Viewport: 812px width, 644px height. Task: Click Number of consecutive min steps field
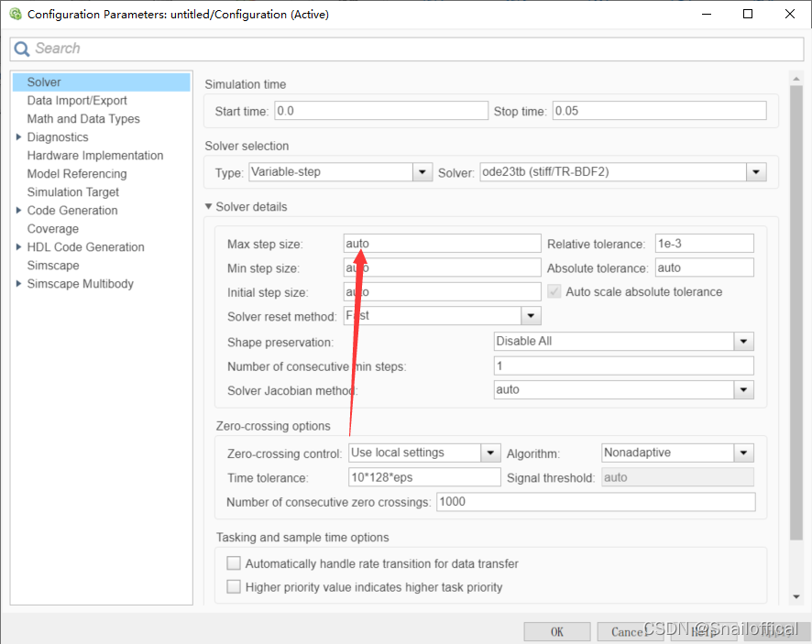coord(623,366)
